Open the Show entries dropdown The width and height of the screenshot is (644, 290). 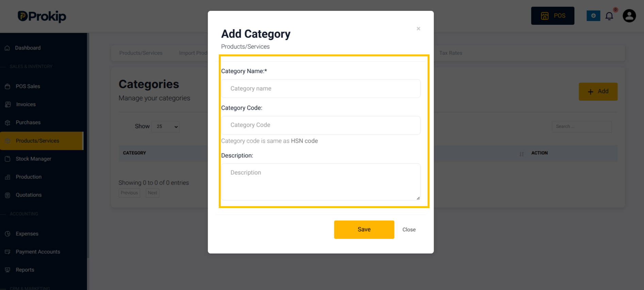click(x=165, y=127)
